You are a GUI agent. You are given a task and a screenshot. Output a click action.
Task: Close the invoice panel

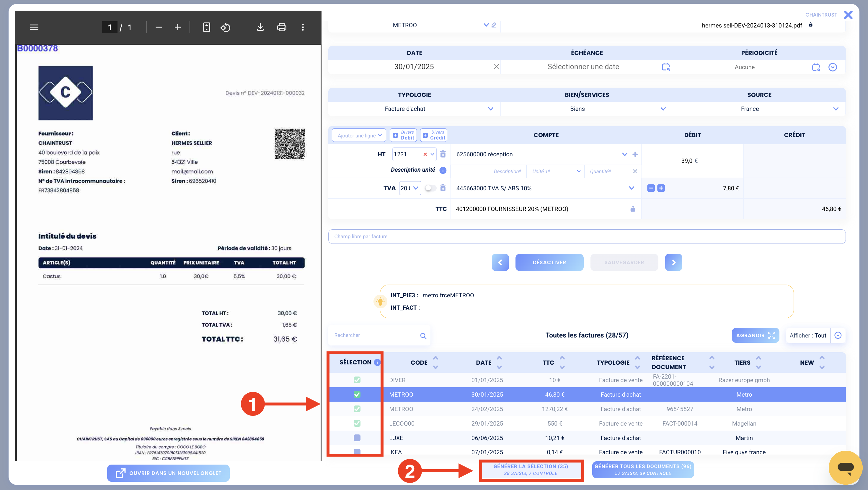848,15
